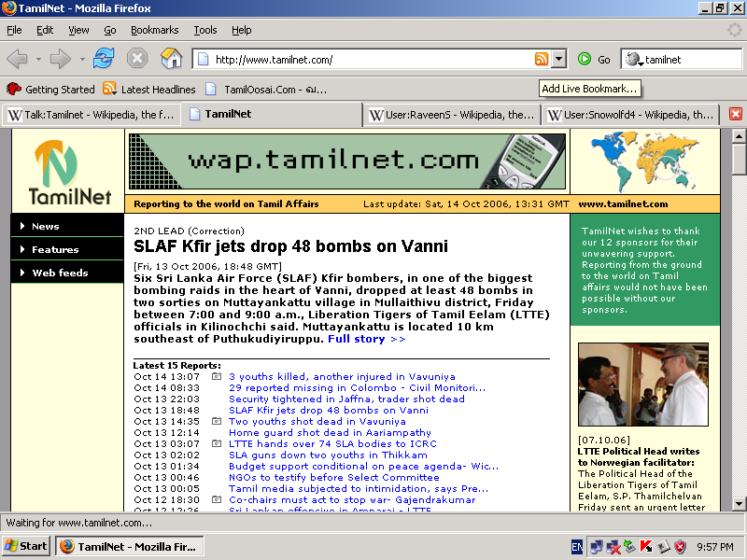Open 'Security tightened in Jaffna, trader shot dead'

tap(346, 399)
